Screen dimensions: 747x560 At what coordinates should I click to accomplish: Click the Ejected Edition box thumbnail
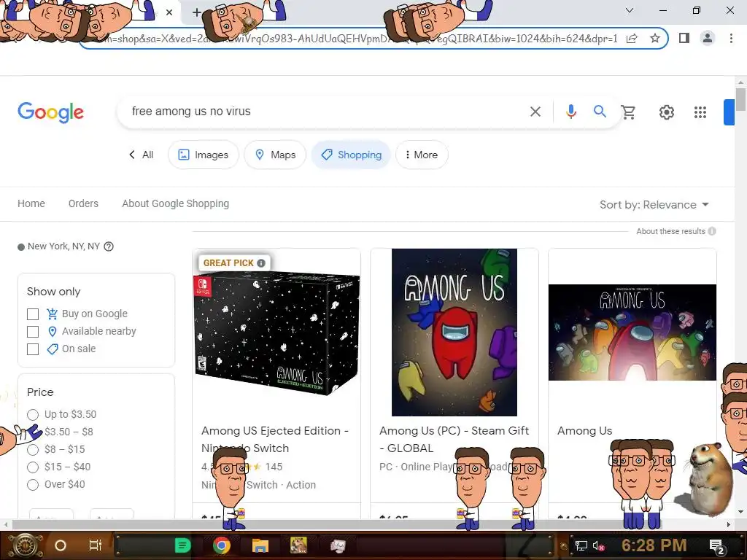click(276, 332)
